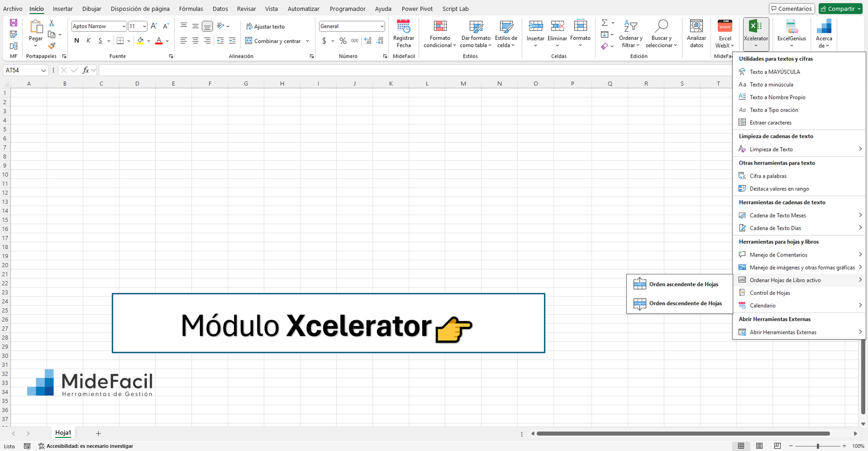This screenshot has height=451, width=868.
Task: Toggle italic formatting (K)
Action: click(89, 41)
